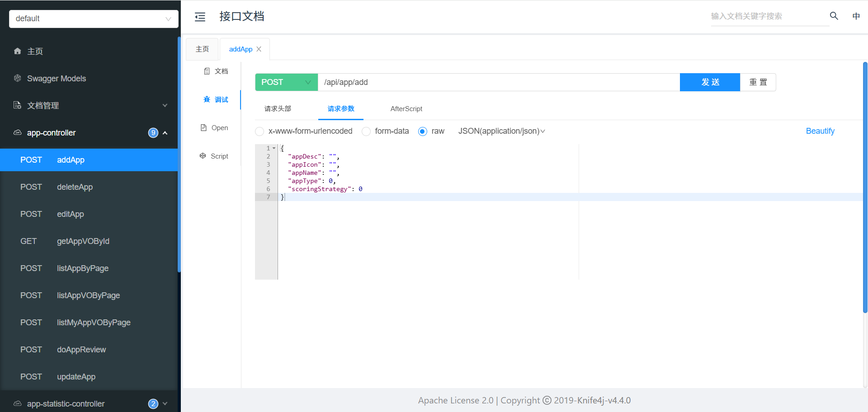Click the Beautify link
The width and height of the screenshot is (868, 412).
pyautogui.click(x=820, y=131)
